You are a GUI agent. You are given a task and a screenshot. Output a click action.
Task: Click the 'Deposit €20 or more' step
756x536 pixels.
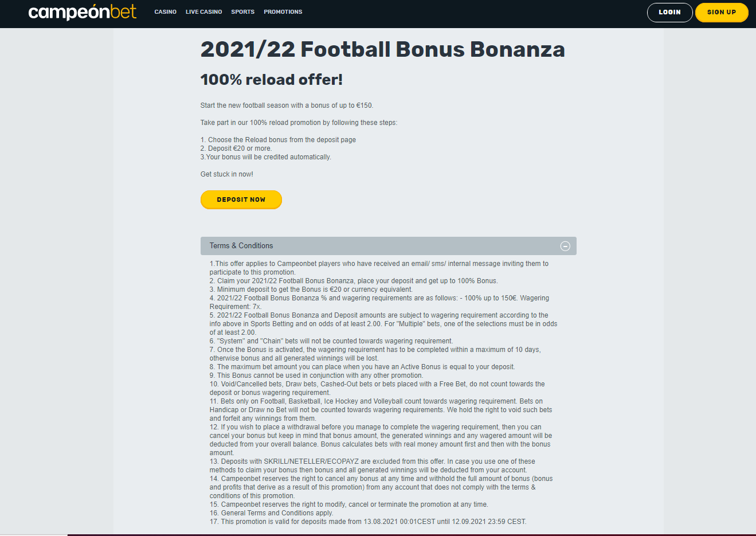(x=236, y=148)
